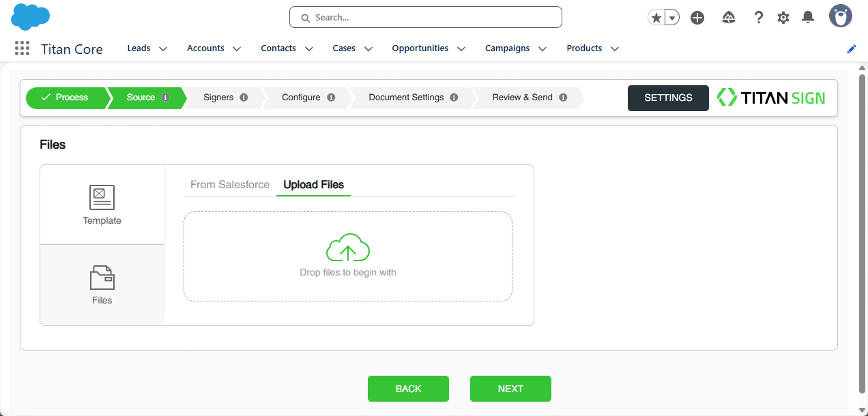
Task: Open the Help question mark icon
Action: [x=758, y=18]
